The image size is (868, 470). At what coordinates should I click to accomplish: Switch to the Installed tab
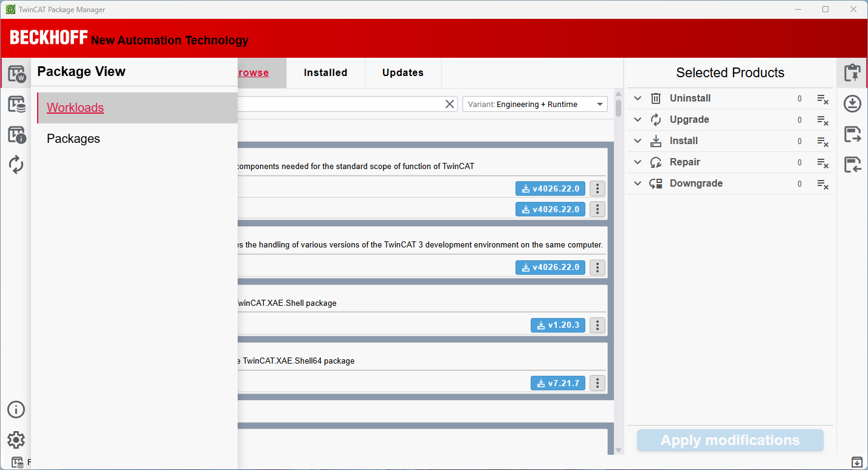(326, 73)
